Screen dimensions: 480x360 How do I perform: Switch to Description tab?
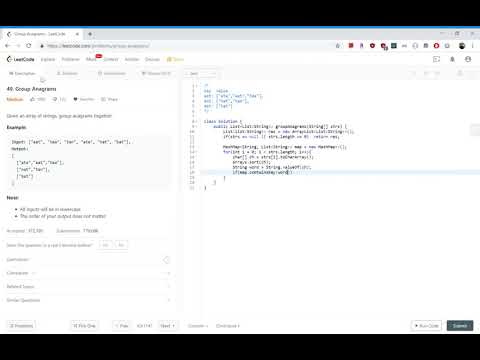(x=22, y=73)
